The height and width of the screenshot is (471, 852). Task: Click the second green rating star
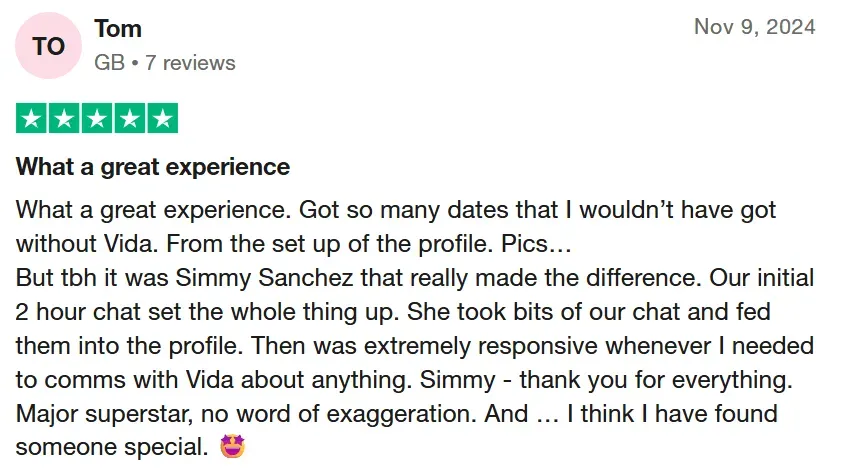[x=65, y=119]
